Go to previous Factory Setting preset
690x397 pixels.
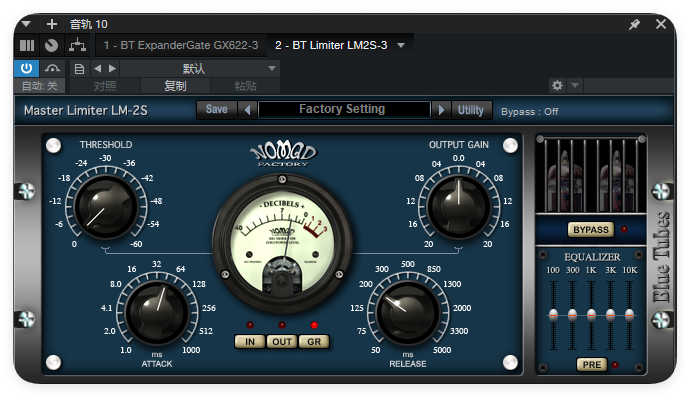(x=247, y=110)
